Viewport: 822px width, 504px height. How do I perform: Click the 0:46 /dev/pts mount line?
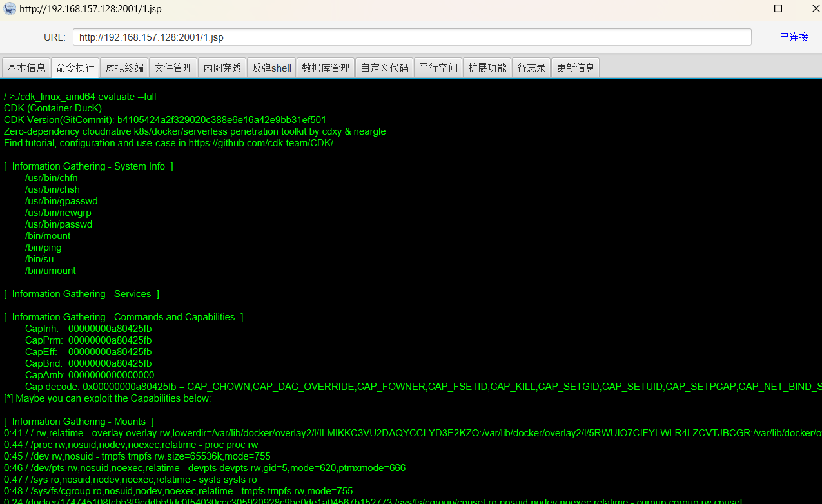pyautogui.click(x=204, y=468)
